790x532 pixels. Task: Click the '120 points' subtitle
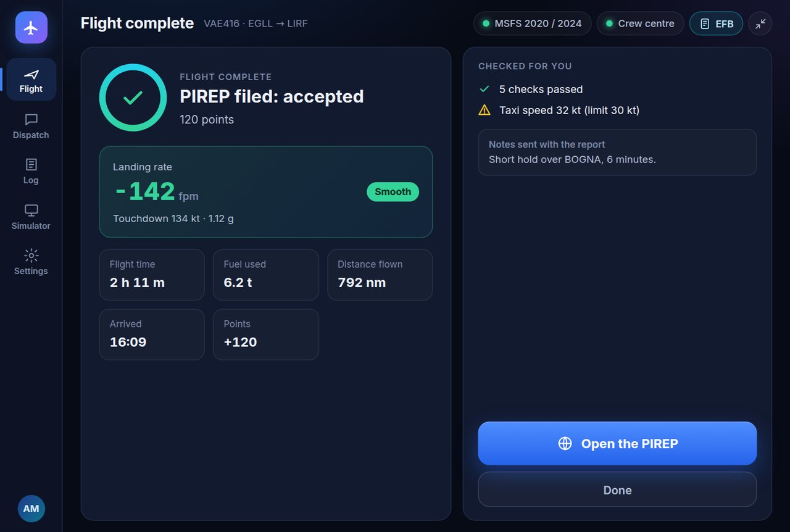207,120
